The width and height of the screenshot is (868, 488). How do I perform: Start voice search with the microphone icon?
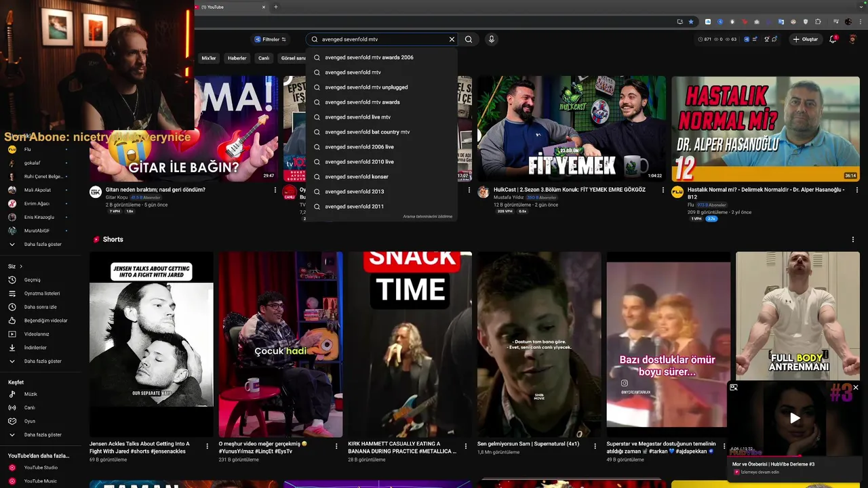pyautogui.click(x=492, y=39)
